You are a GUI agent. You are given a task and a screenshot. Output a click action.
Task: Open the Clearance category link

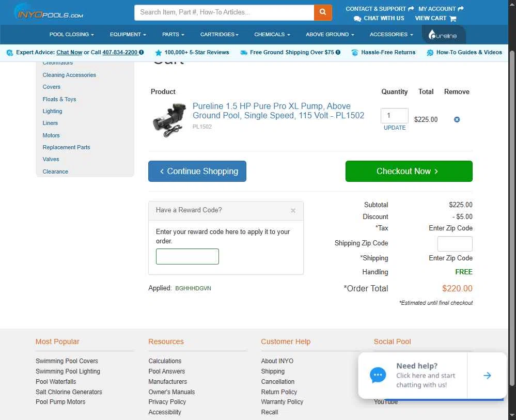(x=55, y=172)
